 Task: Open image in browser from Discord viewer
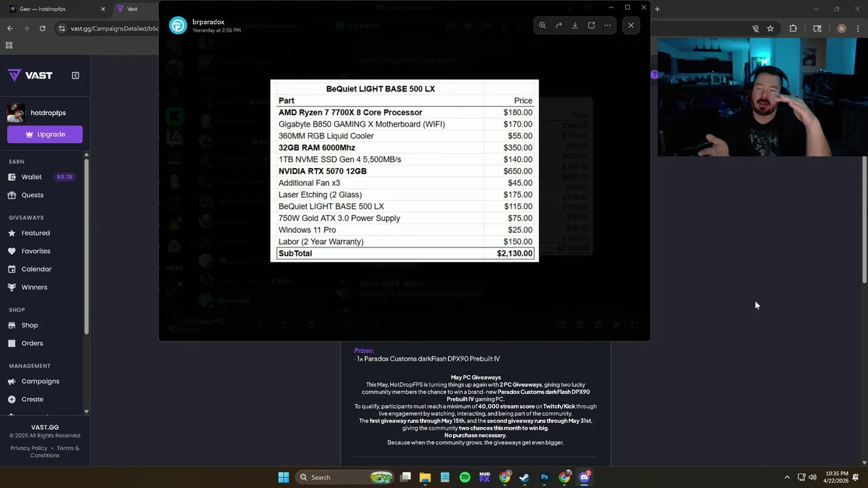[x=591, y=25]
